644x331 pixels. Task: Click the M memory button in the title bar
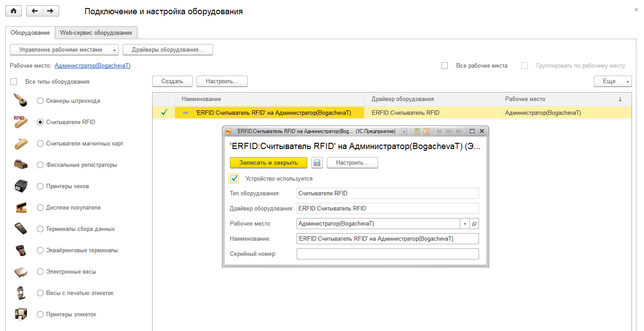tap(439, 131)
